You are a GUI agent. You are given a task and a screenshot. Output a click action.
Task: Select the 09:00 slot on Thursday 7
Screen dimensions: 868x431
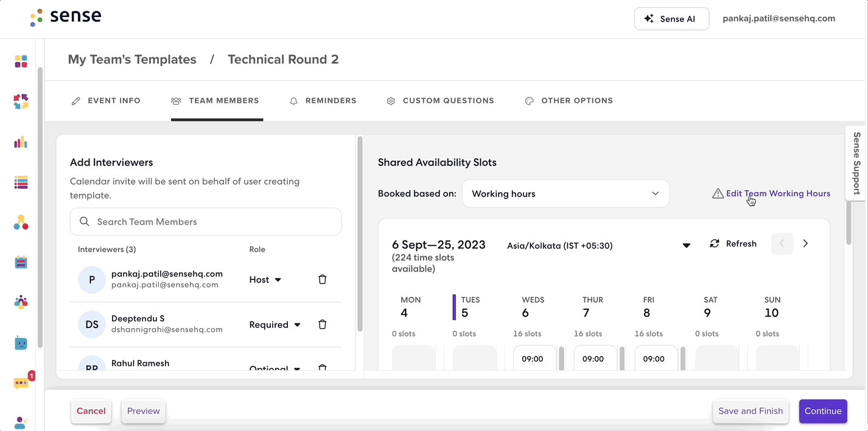(595, 359)
